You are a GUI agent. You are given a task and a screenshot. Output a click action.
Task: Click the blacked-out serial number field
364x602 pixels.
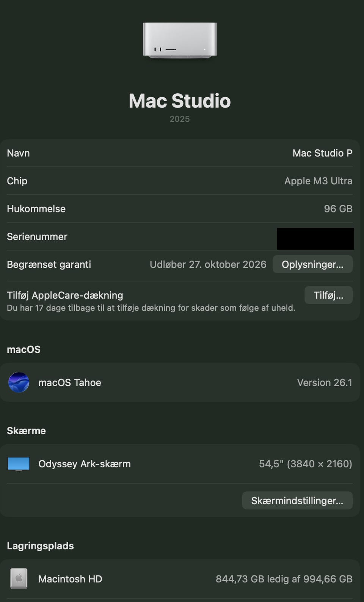[x=315, y=239]
